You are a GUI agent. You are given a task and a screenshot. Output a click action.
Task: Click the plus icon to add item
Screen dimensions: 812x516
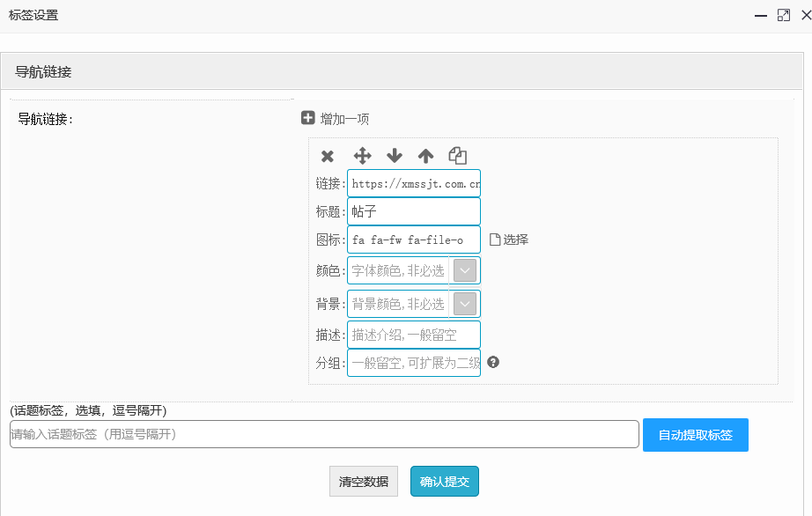[308, 118]
